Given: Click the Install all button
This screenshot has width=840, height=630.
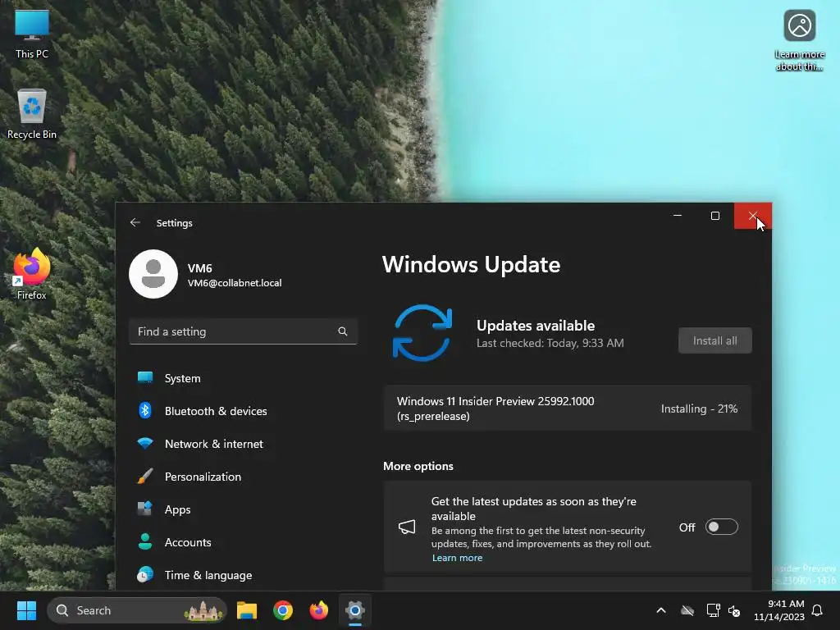Looking at the screenshot, I should coord(714,340).
